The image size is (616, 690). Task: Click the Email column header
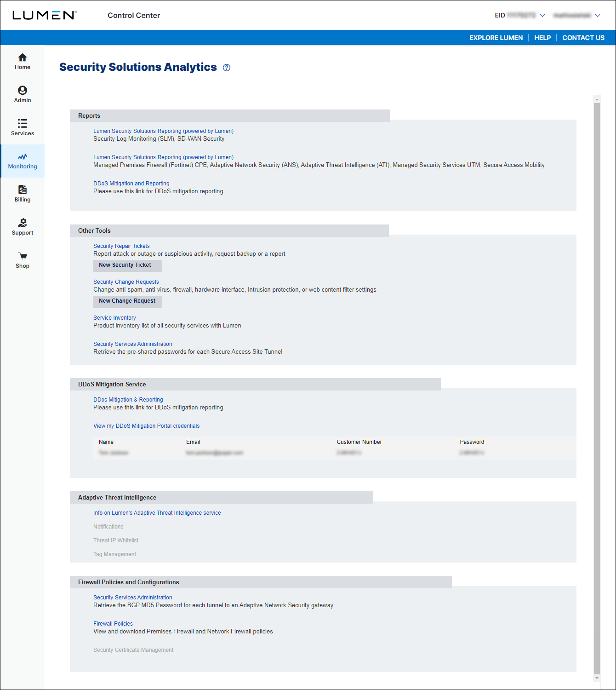(193, 442)
